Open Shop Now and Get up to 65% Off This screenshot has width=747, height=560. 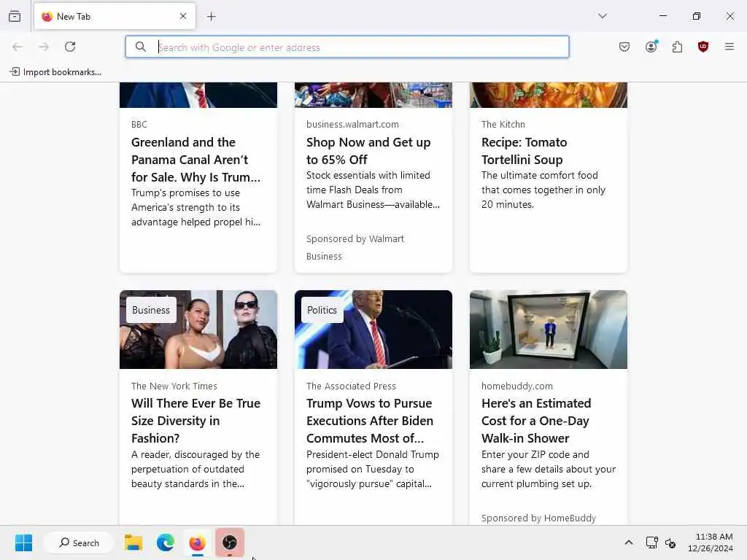point(368,150)
